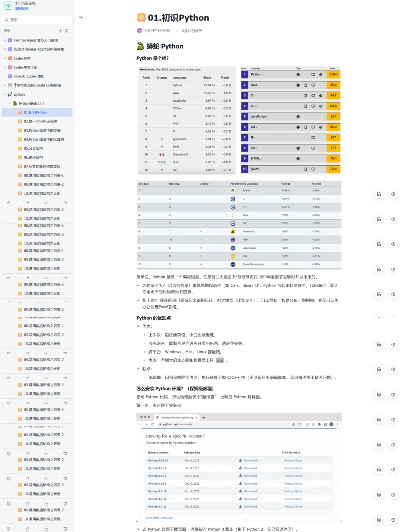Click Download for Python 3.11.2
The image size is (402, 532).
(248, 468)
